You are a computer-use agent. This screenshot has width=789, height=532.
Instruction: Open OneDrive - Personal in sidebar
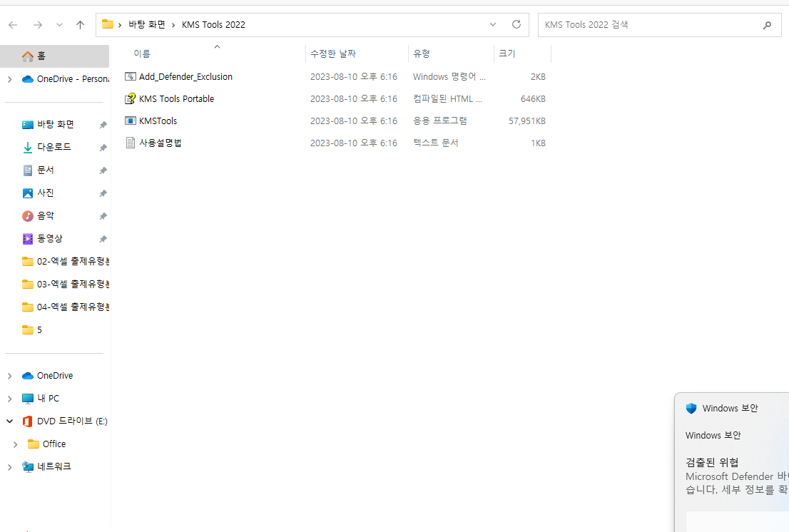[x=66, y=79]
